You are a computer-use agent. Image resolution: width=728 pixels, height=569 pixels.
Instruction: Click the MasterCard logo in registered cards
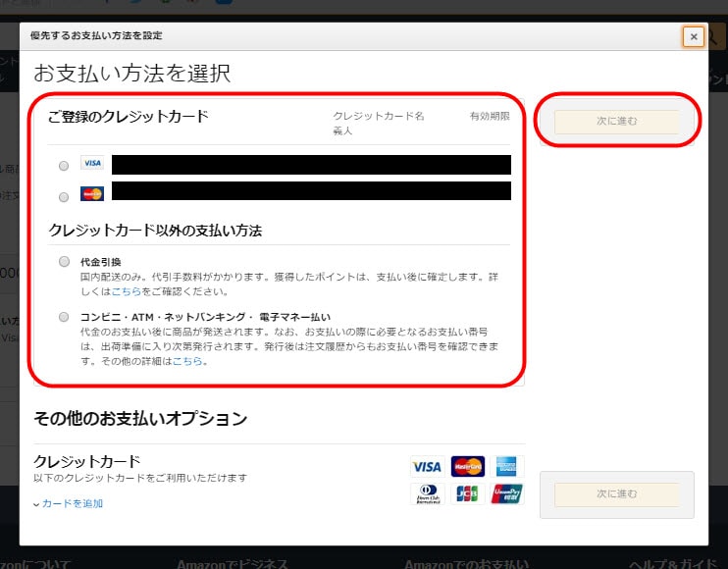92,193
